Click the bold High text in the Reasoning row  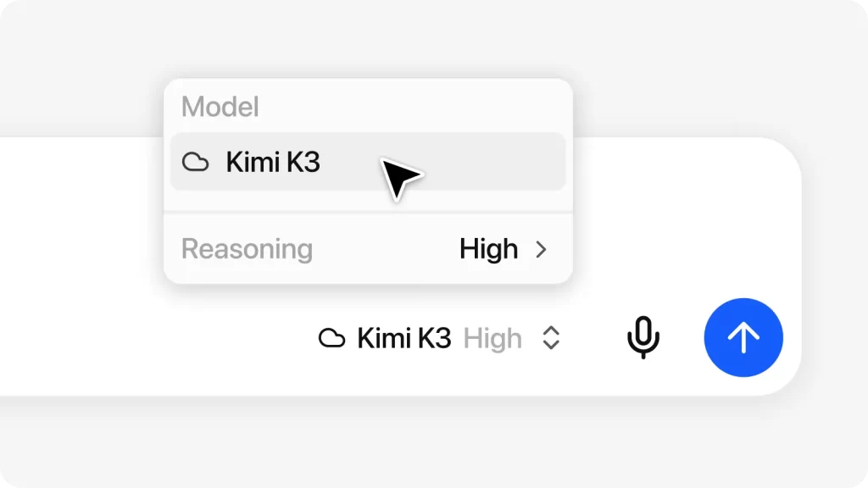489,249
